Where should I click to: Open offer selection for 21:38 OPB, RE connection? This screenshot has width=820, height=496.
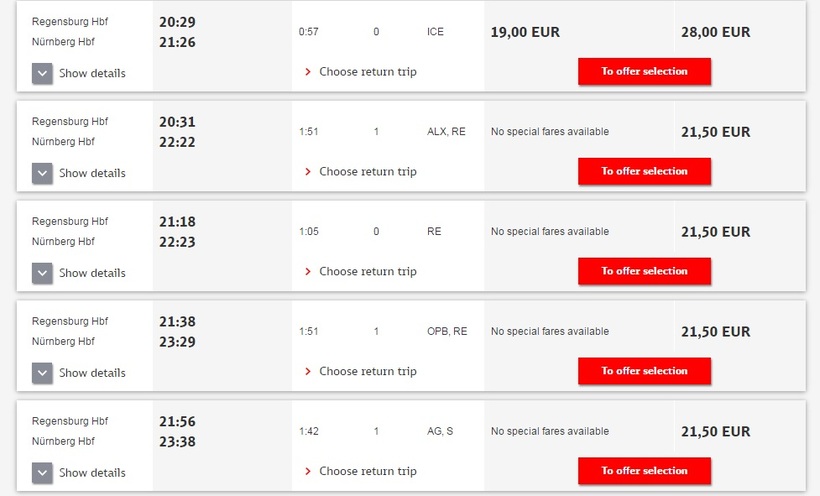644,371
